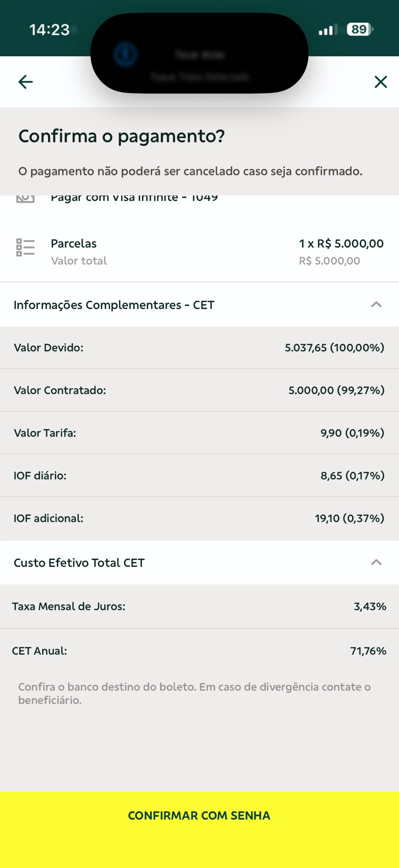Screen dimensions: 399x868
Task: Tap the card payment icon
Action: [x=25, y=198]
